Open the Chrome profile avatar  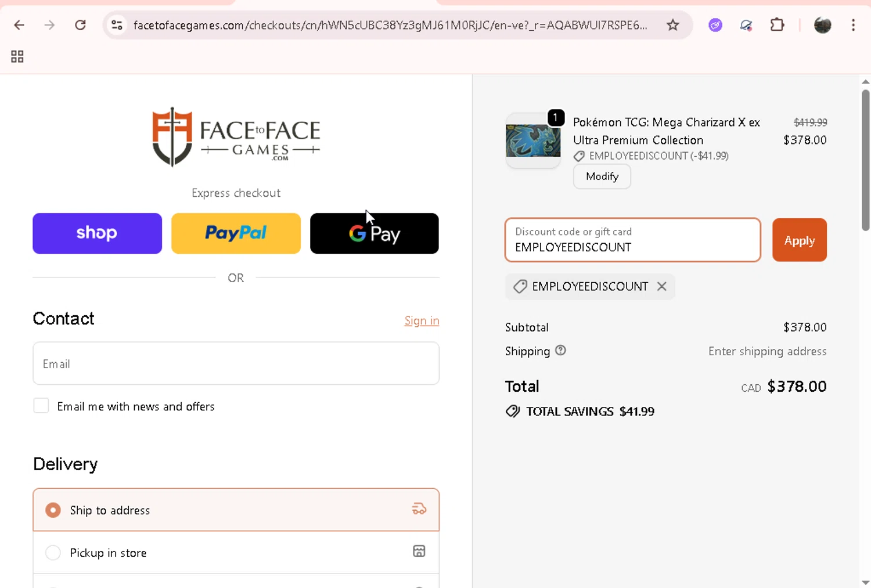pos(822,25)
